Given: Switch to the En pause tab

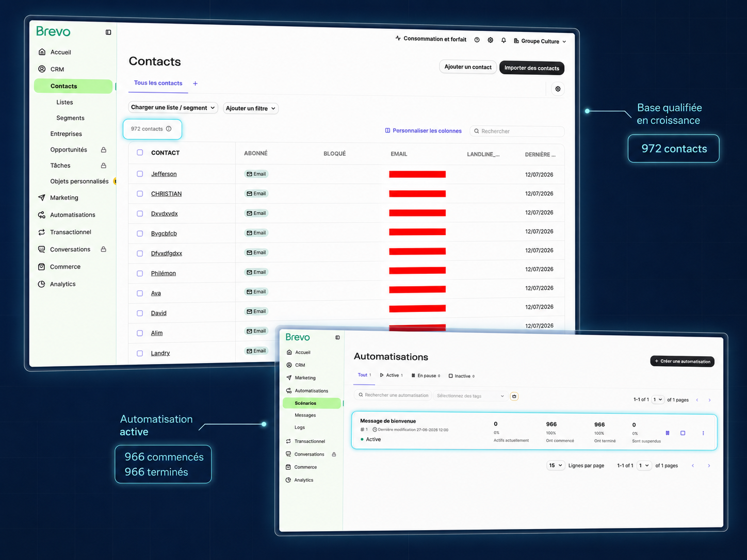Looking at the screenshot, I should click(x=426, y=376).
